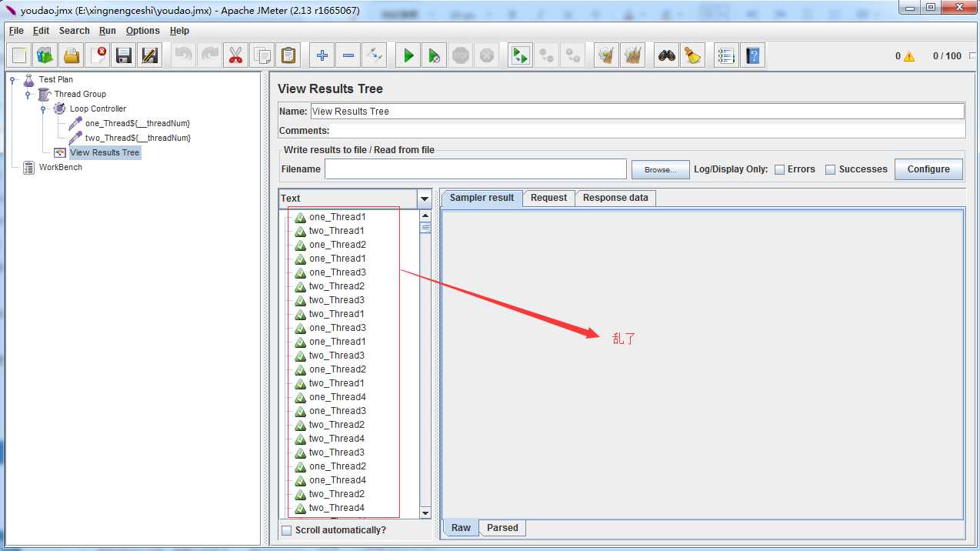The width and height of the screenshot is (980, 551).
Task: Open the Templates toolbar icon
Action: [45, 55]
